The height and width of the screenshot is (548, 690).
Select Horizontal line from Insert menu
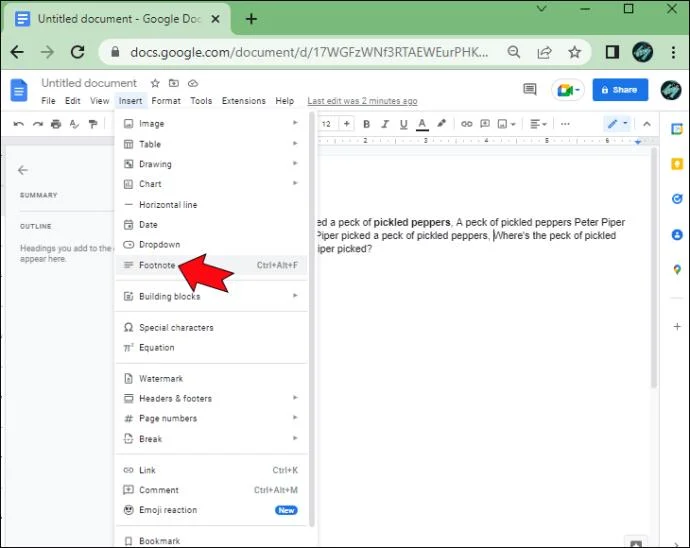tap(211, 205)
